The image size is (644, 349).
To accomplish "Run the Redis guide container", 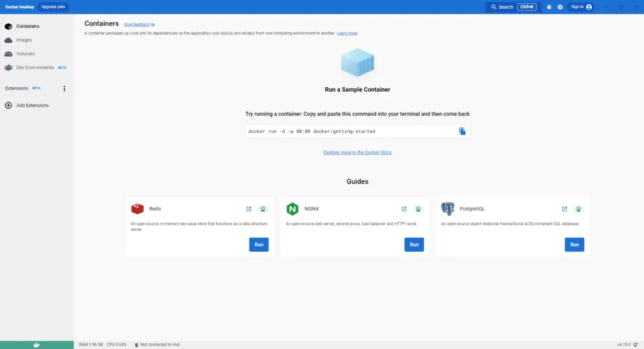I will 258,245.
